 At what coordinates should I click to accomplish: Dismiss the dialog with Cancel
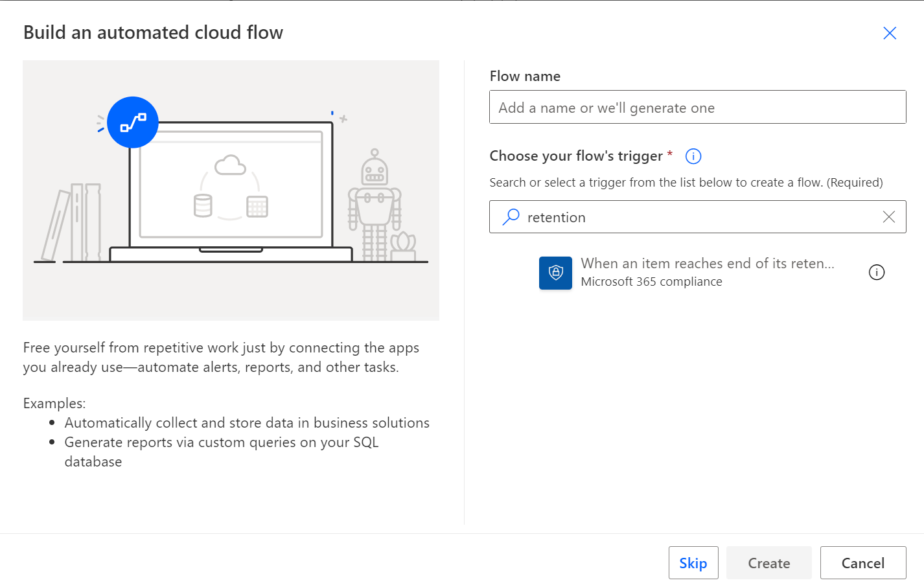862,562
